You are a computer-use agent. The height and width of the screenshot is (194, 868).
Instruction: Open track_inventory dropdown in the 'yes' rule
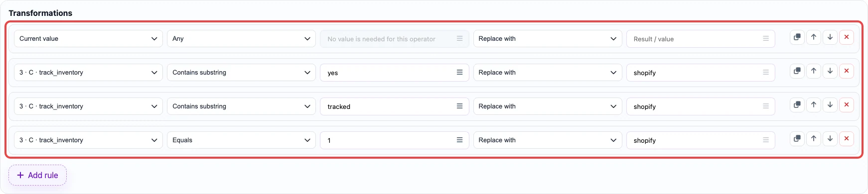[88, 73]
